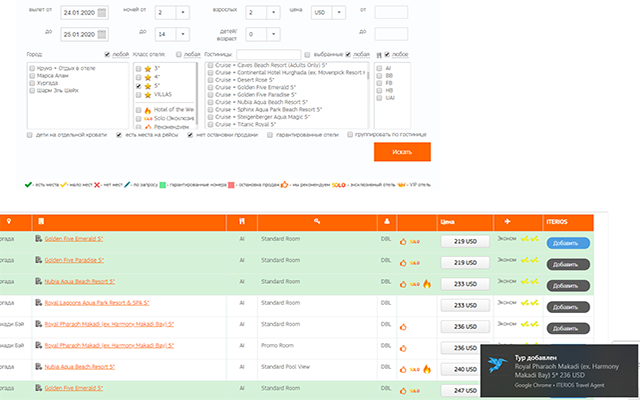
Task: Click document icon beside Golden Five Paradise 5*
Action: coord(38,260)
